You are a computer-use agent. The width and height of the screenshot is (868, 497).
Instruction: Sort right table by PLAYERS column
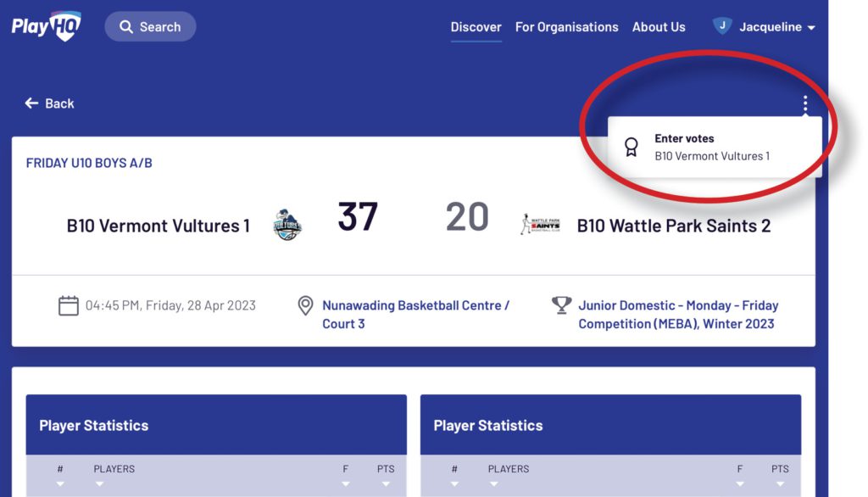(509, 476)
